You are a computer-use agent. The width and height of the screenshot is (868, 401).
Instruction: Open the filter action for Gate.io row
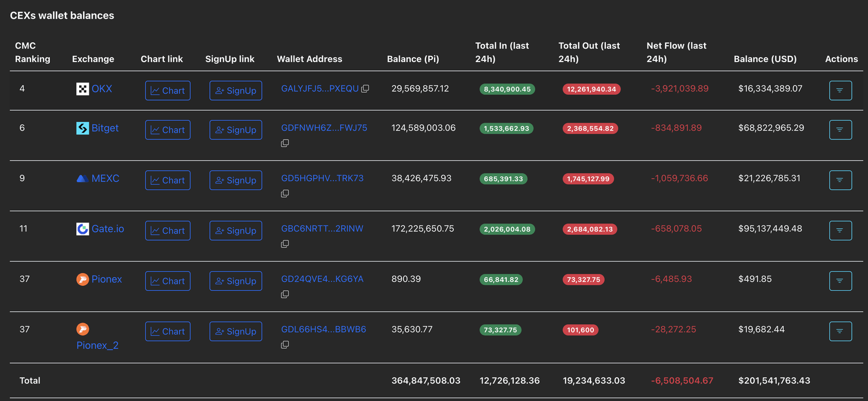840,230
